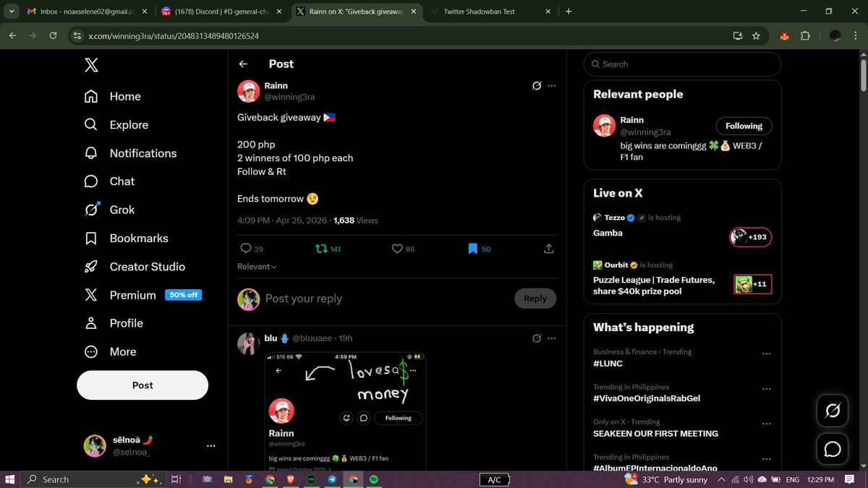Toggle repost with 141 count
The image size is (868, 488).
click(x=328, y=249)
